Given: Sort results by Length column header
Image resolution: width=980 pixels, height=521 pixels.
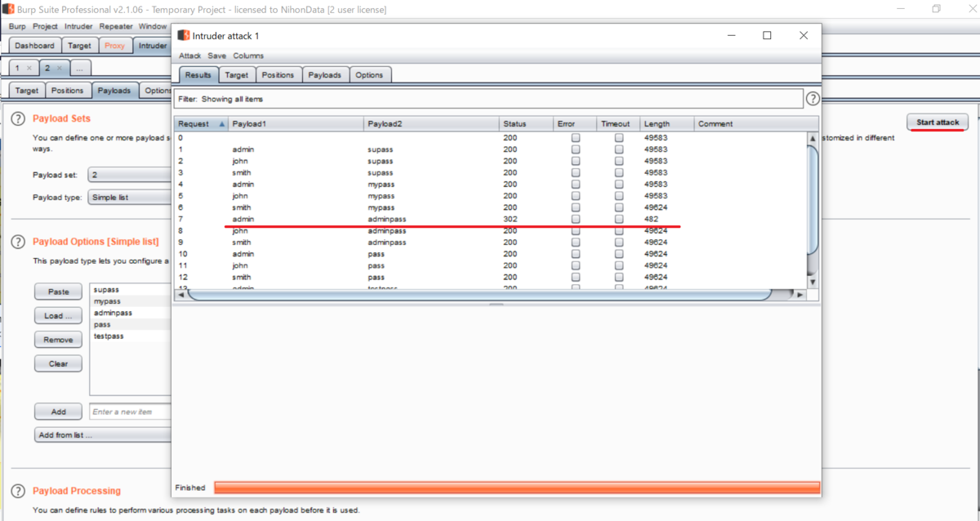Looking at the screenshot, I should pyautogui.click(x=666, y=124).
